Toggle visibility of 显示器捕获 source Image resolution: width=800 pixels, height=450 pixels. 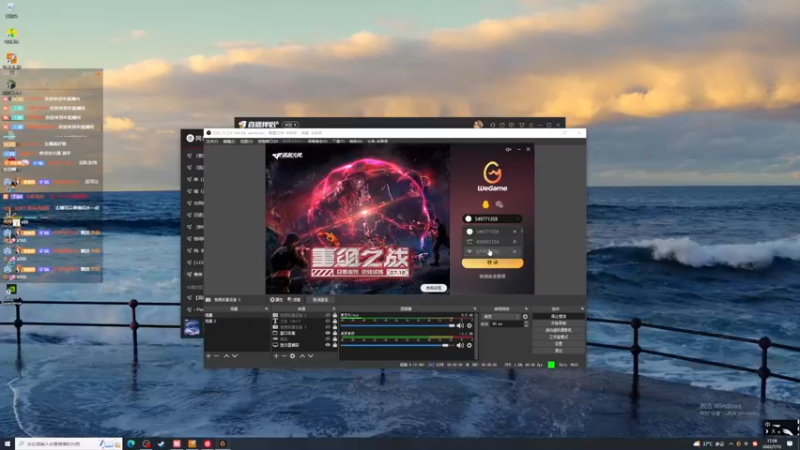[328, 345]
